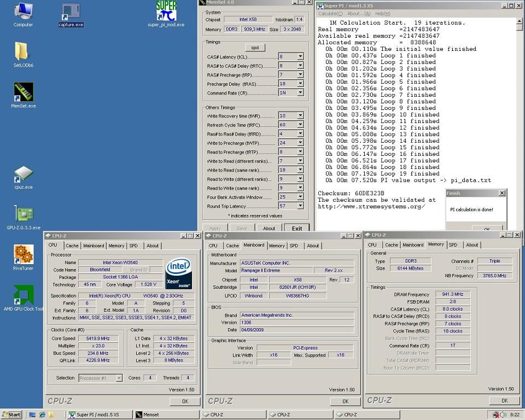525x420 pixels.
Task: Expand RAS# Precharge (tRP) dropdown
Action: [300, 74]
